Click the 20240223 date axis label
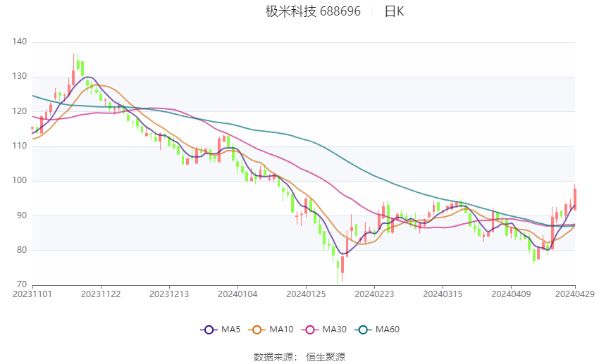599x364 pixels. point(374,294)
